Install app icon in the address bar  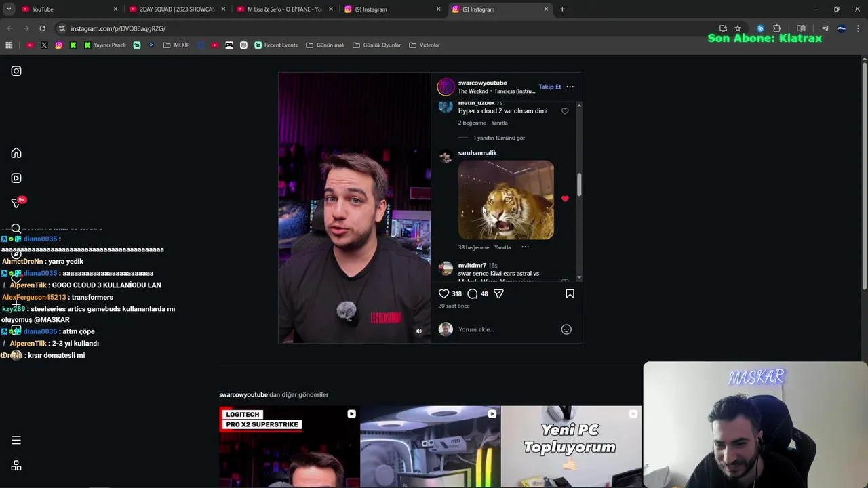(723, 28)
